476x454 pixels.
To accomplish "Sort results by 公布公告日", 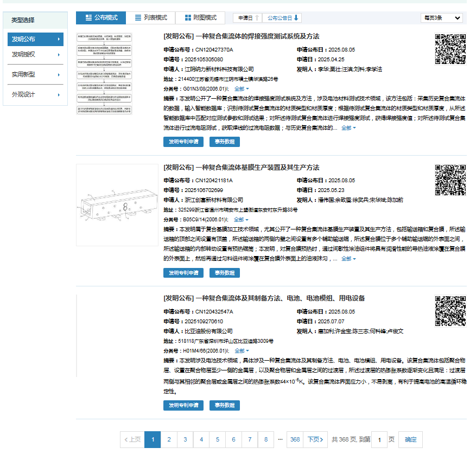I will pyautogui.click(x=282, y=18).
